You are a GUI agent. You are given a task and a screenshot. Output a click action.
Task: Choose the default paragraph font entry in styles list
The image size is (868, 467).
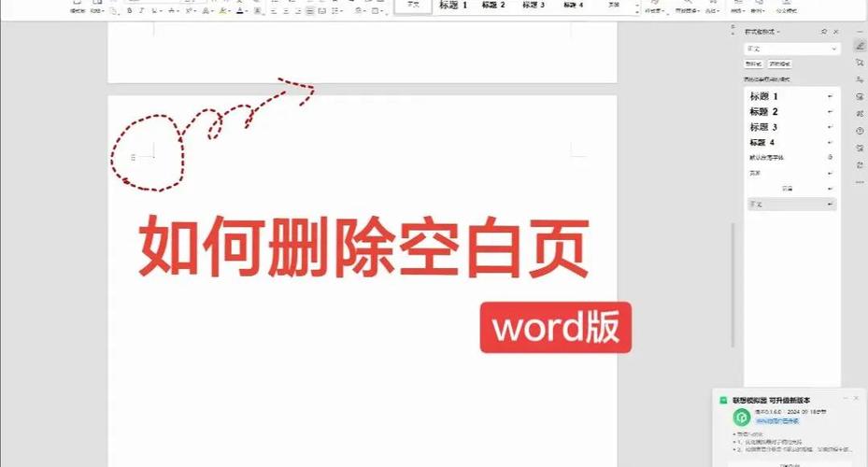pos(791,158)
